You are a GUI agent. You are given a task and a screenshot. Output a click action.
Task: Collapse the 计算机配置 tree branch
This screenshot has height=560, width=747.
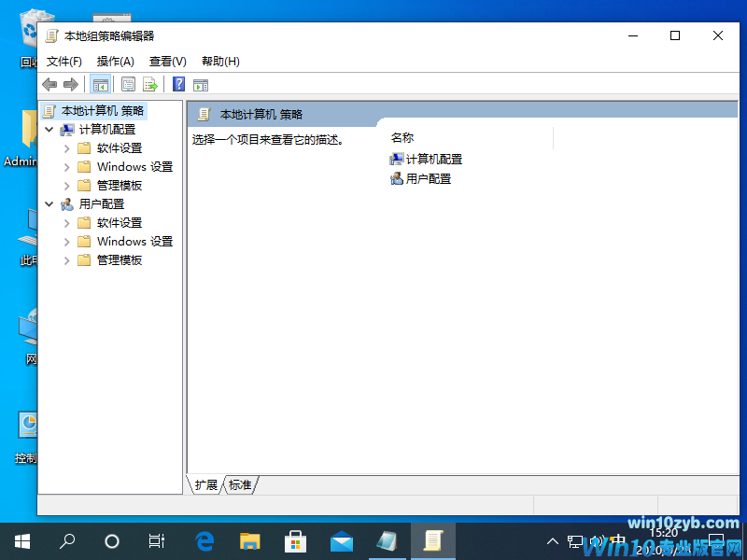point(50,129)
